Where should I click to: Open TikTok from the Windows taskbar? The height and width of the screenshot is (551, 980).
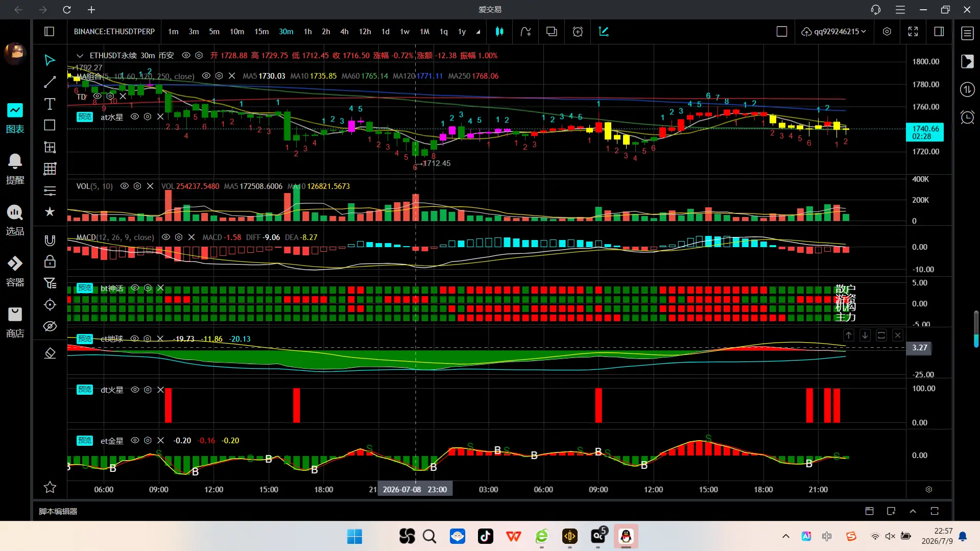(485, 536)
